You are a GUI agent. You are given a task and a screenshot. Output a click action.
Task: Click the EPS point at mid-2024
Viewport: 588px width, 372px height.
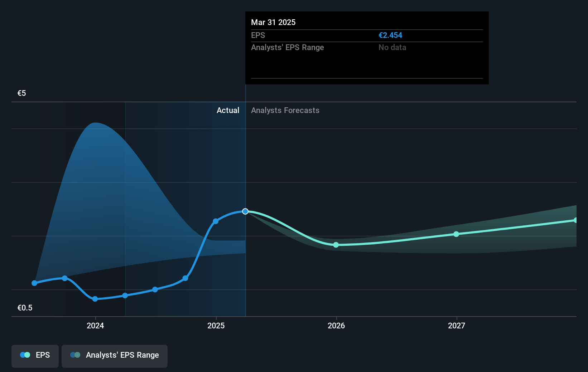coord(155,289)
